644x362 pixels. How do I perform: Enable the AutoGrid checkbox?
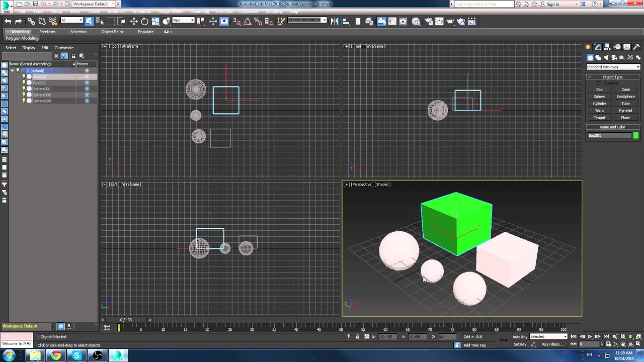[599, 83]
